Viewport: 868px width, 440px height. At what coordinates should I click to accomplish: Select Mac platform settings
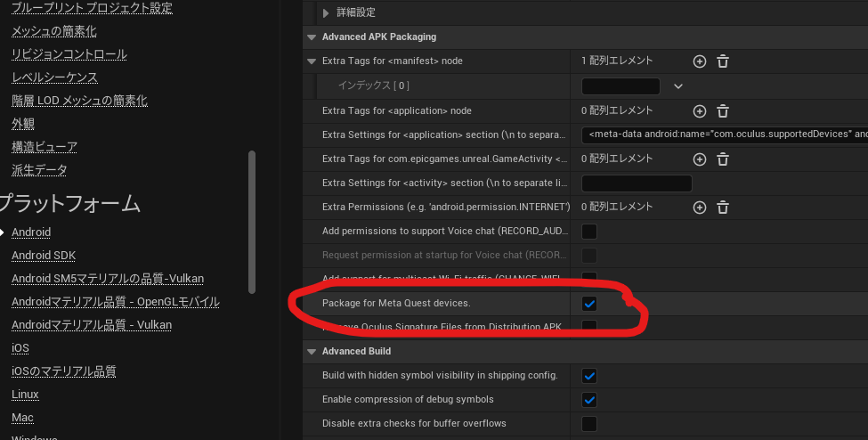22,418
